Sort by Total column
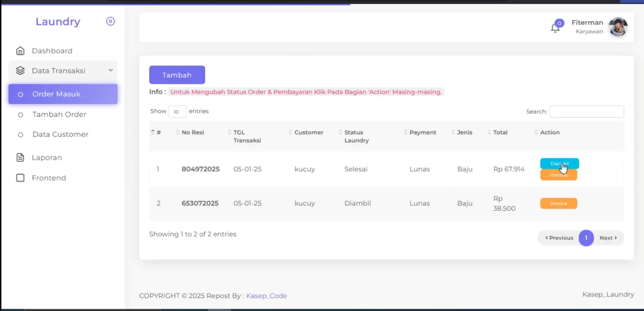Screen dimensions: 644x311 [x=500, y=132]
